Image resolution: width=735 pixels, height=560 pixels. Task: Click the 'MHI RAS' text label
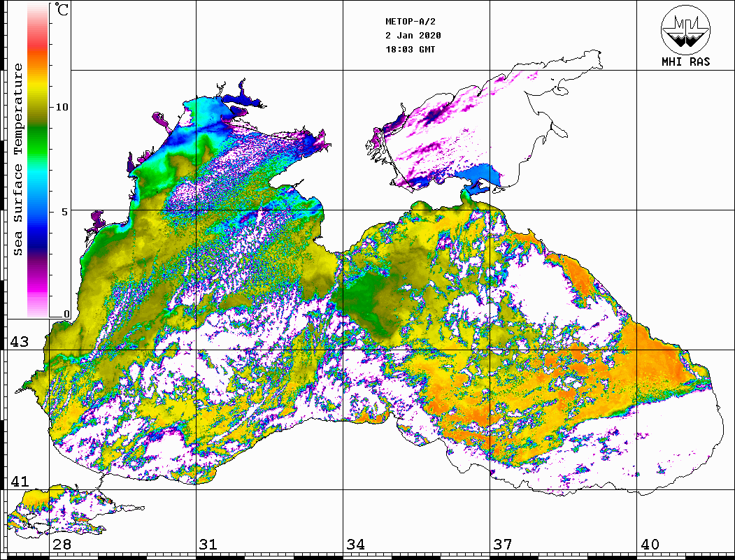pos(685,62)
